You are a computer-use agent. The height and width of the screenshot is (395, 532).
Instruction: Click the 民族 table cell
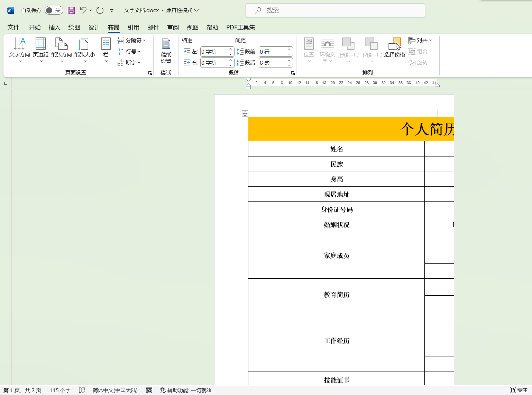pyautogui.click(x=336, y=164)
